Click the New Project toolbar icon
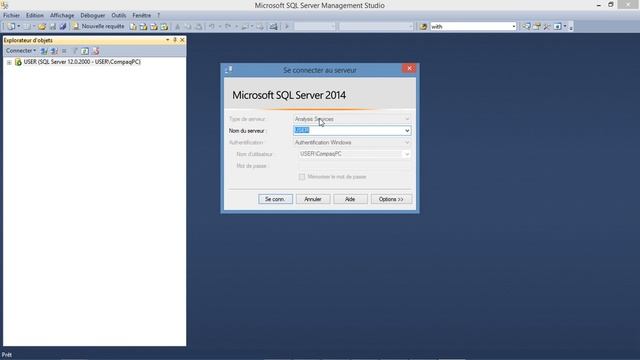Image resolution: width=640 pixels, height=360 pixels. tap(11, 27)
